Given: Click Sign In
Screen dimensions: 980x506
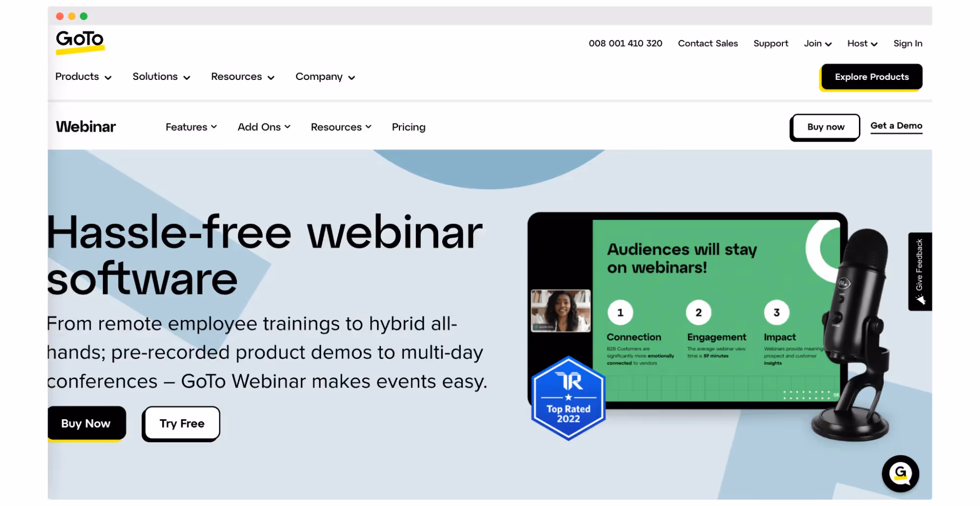Looking at the screenshot, I should (907, 44).
